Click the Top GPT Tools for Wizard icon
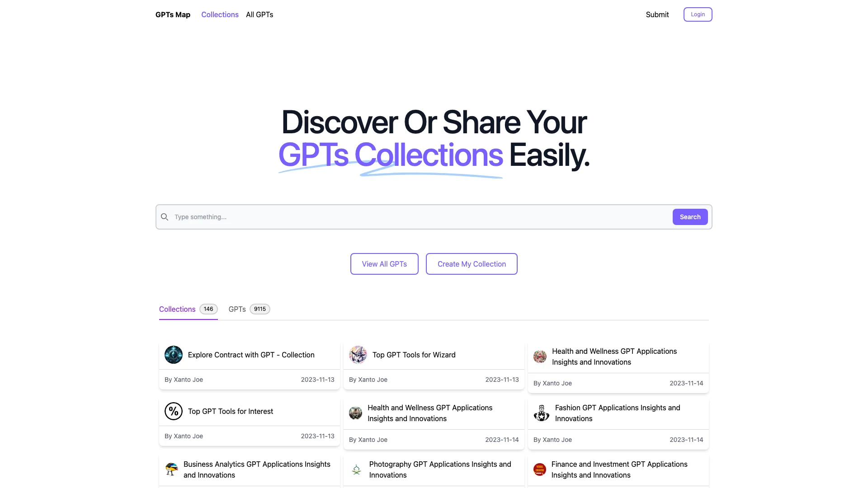The height and width of the screenshot is (488, 868). (358, 355)
